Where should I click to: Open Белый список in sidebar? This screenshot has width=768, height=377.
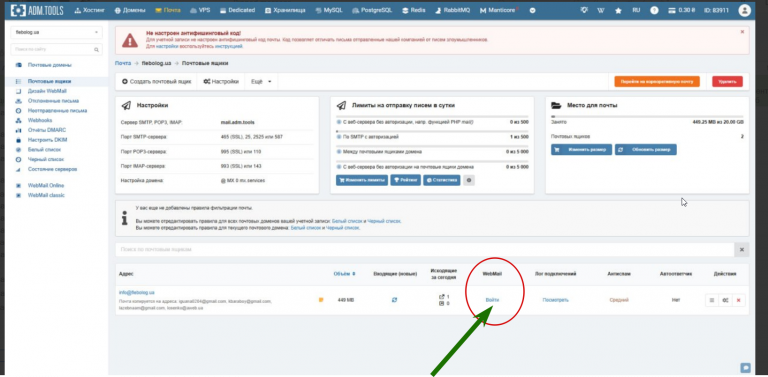44,150
